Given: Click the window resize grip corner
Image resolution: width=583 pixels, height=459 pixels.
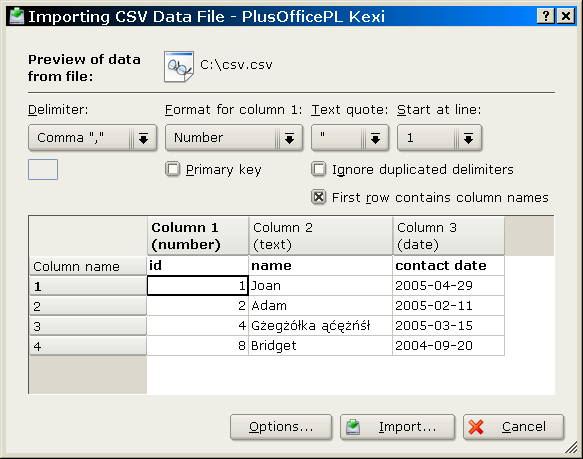Looking at the screenshot, I should [571, 447].
